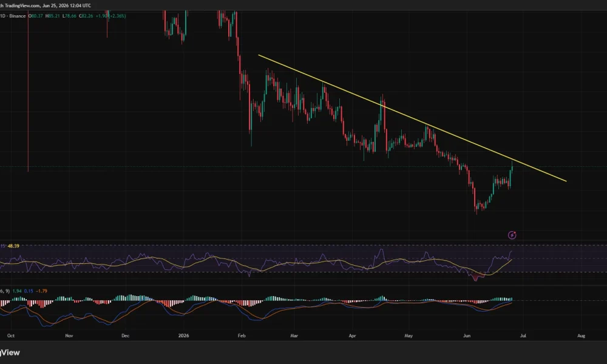Screen dimensions: 607x364
Task: Click the percent change (+2.36%) value
Action: (116, 16)
